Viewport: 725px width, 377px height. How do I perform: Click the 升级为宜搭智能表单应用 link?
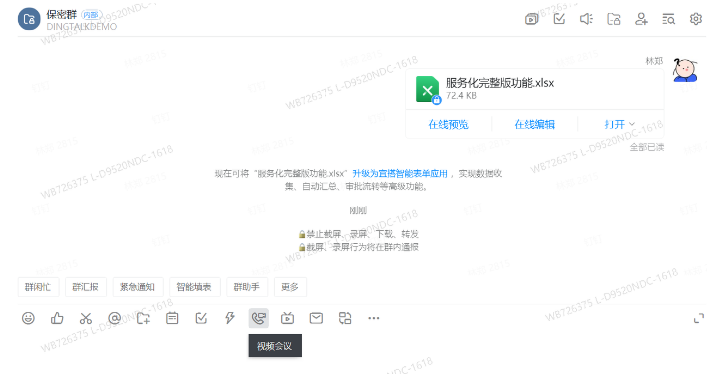click(400, 173)
